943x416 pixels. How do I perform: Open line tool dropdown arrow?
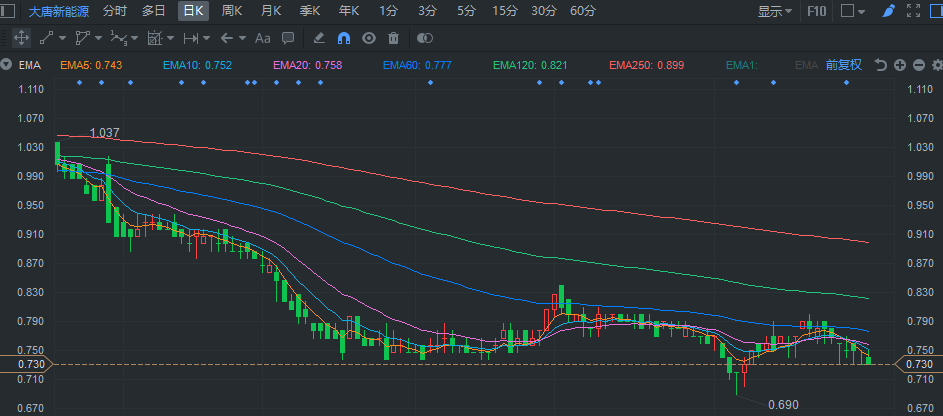pyautogui.click(x=62, y=38)
